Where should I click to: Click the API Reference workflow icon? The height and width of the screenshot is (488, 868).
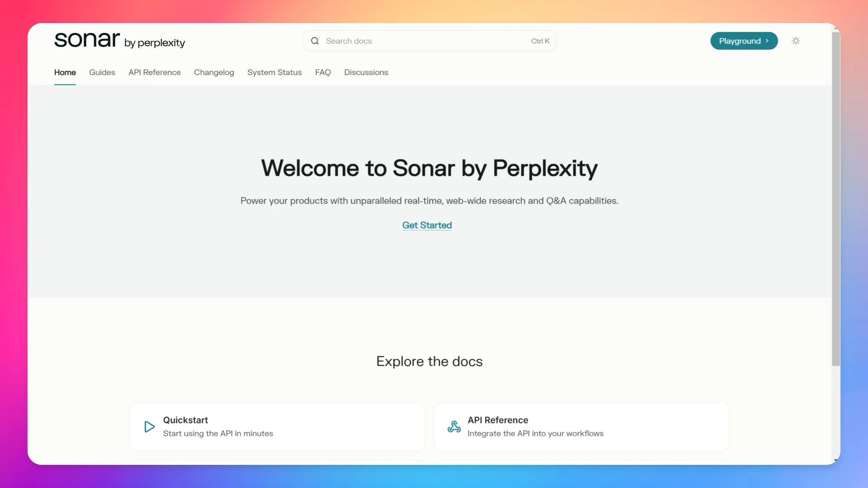pos(453,426)
